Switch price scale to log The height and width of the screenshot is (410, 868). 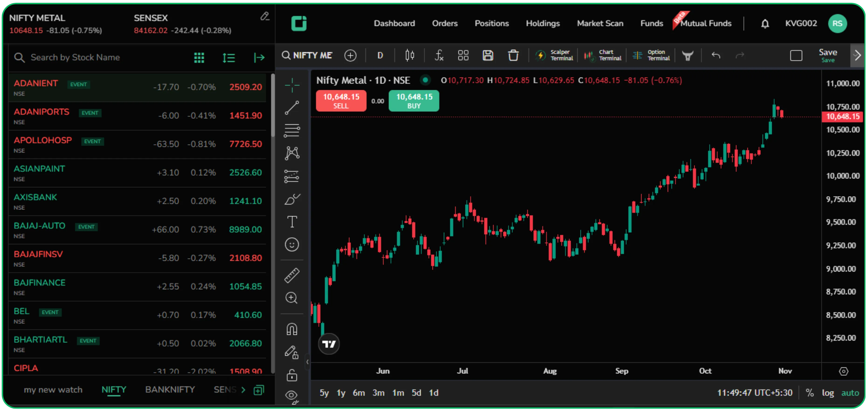click(828, 393)
